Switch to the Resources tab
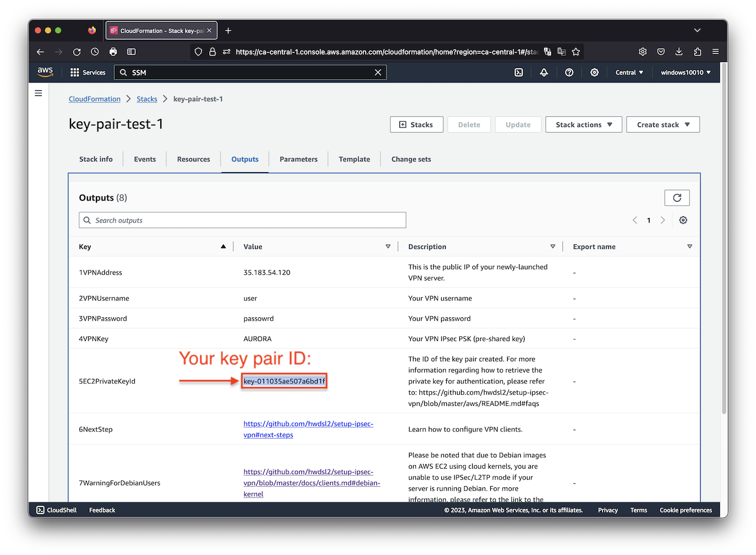This screenshot has height=555, width=756. tap(194, 159)
